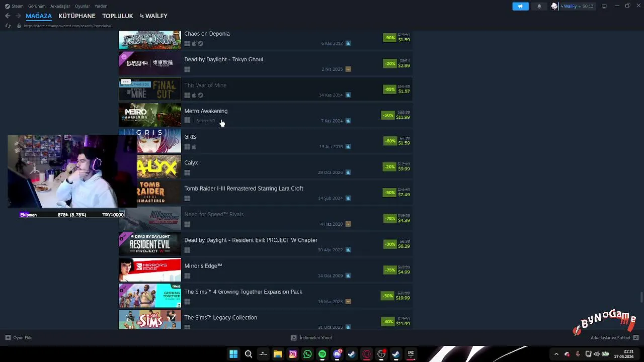644x362 pixels.
Task: Click the -85% discount on This War of Mine
Action: [390, 89]
